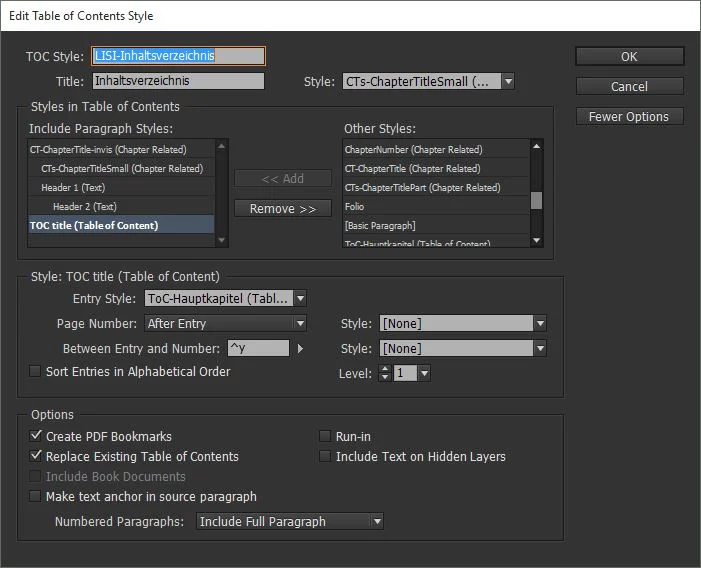Select CT-ChapterTitle (Chapter Related) in Other Styles
Screen dimensions: 701x568
pyautogui.click(x=436, y=169)
